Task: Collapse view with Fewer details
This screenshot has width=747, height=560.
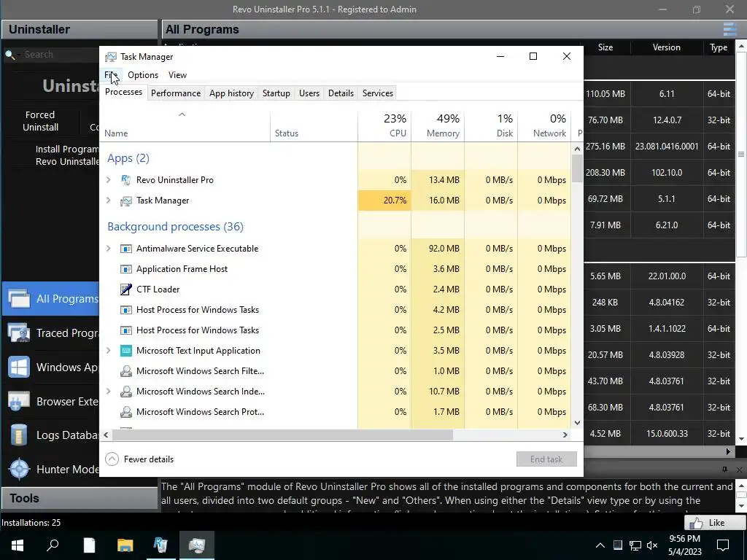Action: (139, 459)
